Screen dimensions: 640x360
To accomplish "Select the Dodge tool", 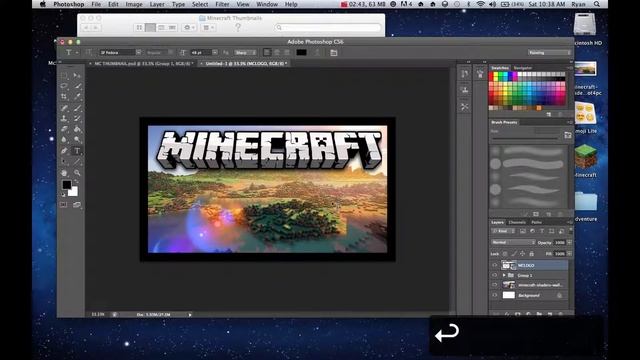I will tap(77, 140).
